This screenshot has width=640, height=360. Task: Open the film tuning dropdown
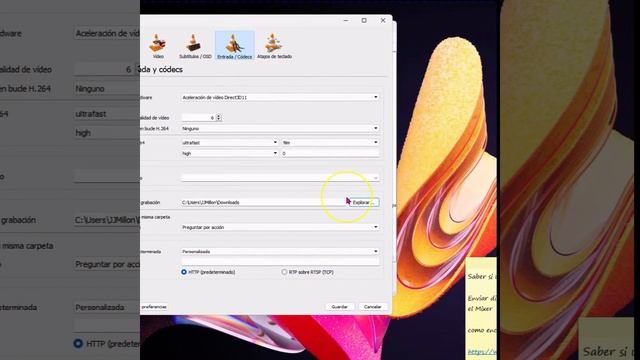330,142
